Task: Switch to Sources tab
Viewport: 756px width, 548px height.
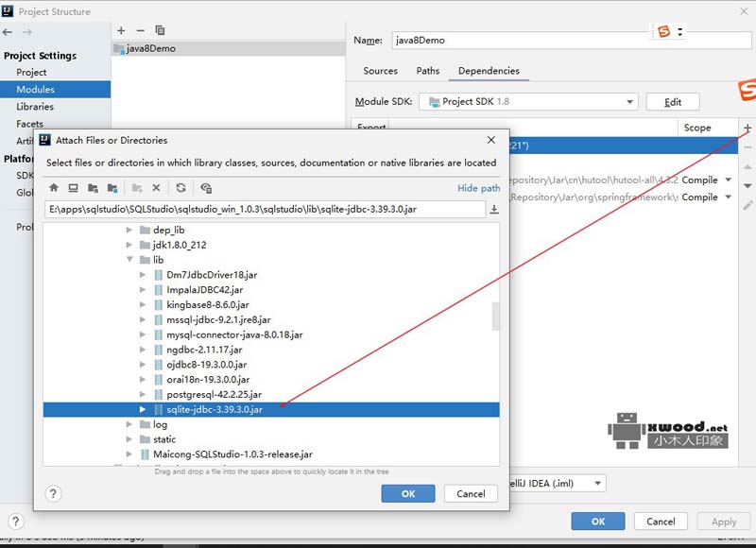Action: 380,71
